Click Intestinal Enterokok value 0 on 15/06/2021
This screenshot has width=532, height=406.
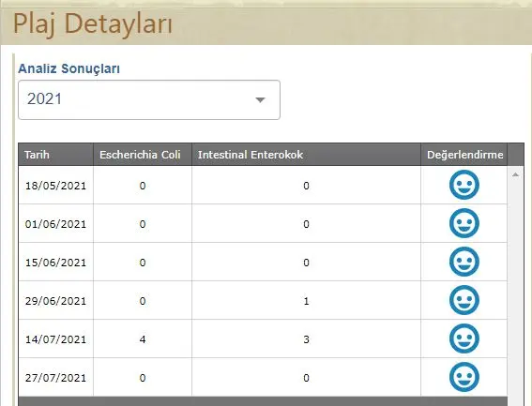[306, 263]
